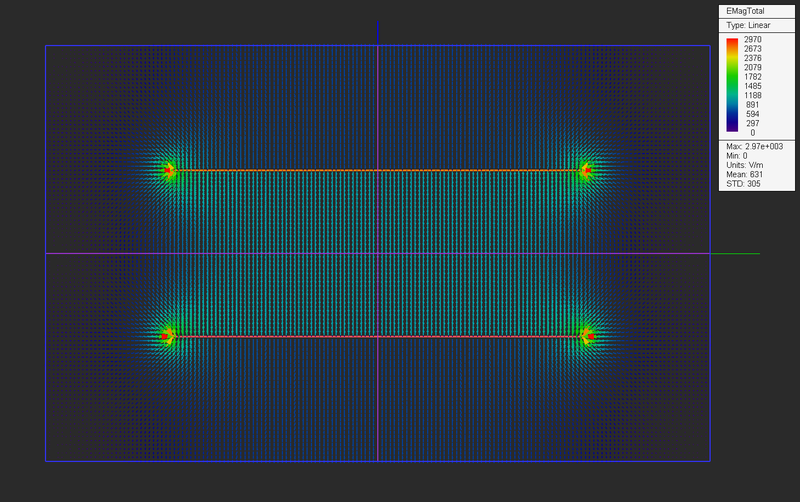Image resolution: width=800 pixels, height=502 pixels.
Task: Click the upper orange plate line
Action: [378, 170]
